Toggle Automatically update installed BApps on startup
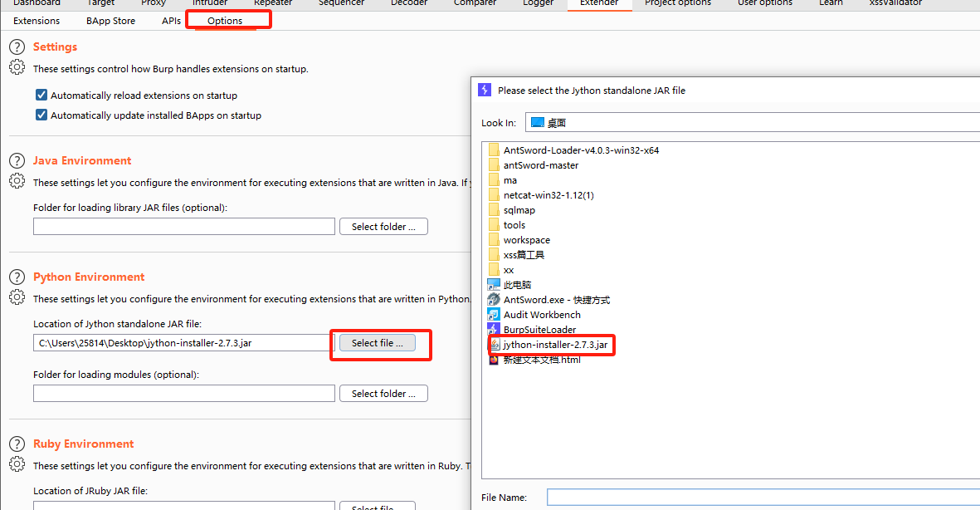 coord(41,115)
